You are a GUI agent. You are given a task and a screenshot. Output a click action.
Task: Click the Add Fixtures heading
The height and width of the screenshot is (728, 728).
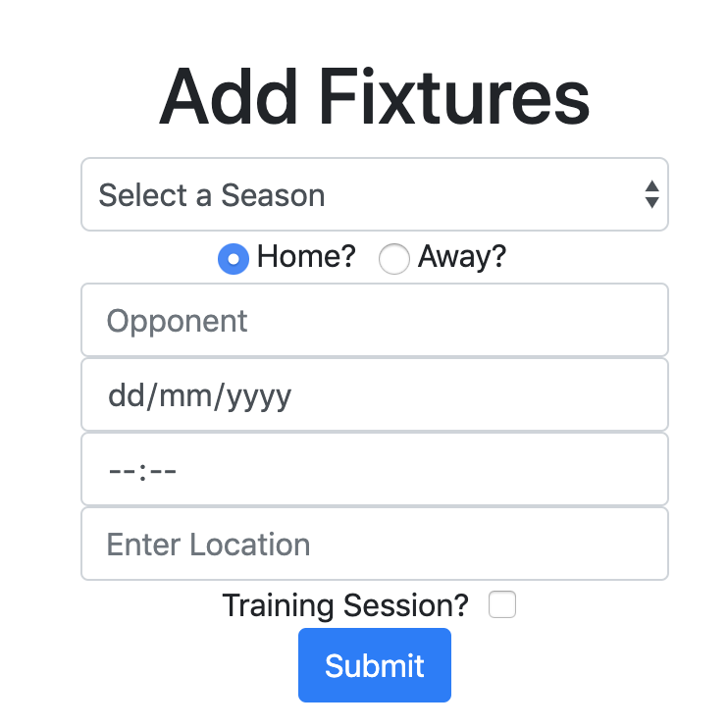pyautogui.click(x=374, y=97)
